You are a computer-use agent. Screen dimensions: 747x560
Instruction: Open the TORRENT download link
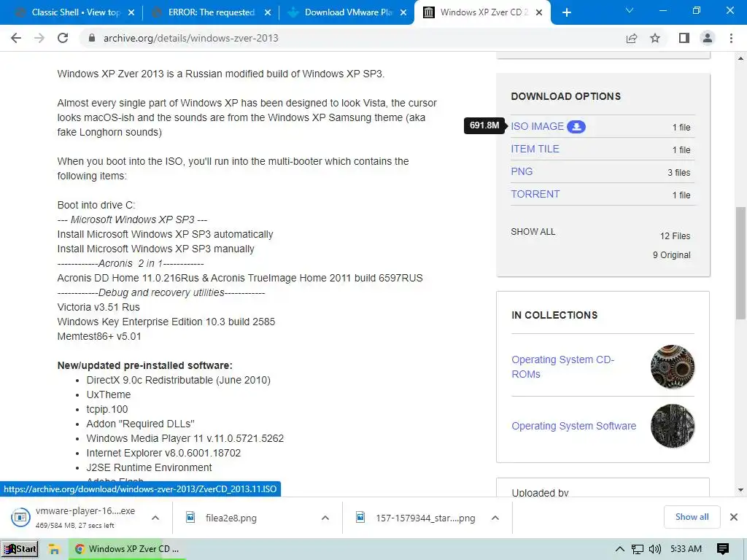point(535,194)
